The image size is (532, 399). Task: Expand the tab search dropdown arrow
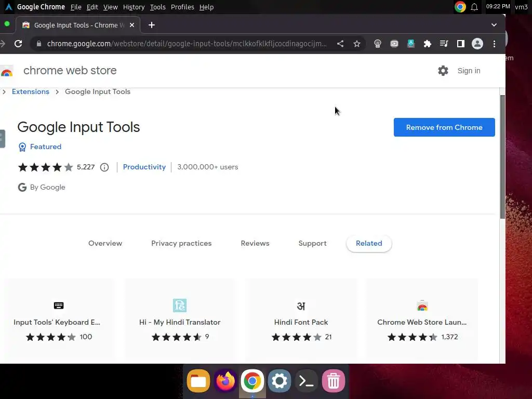494,25
